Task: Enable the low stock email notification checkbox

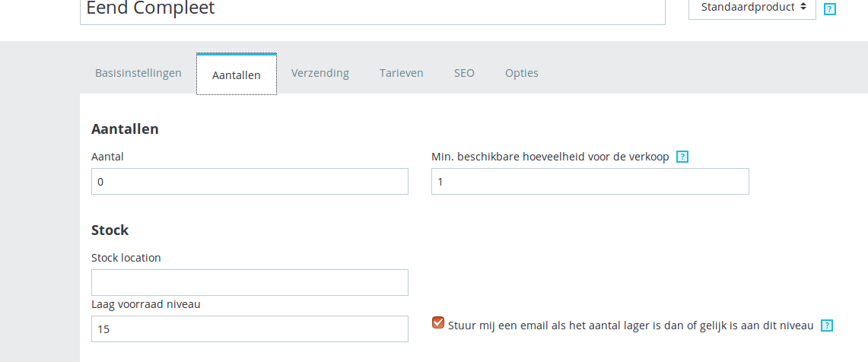Action: click(438, 322)
